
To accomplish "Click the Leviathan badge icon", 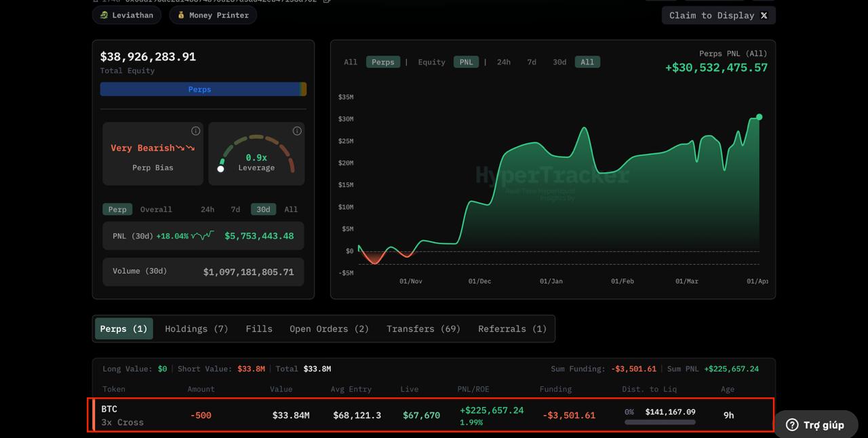I will [x=104, y=15].
